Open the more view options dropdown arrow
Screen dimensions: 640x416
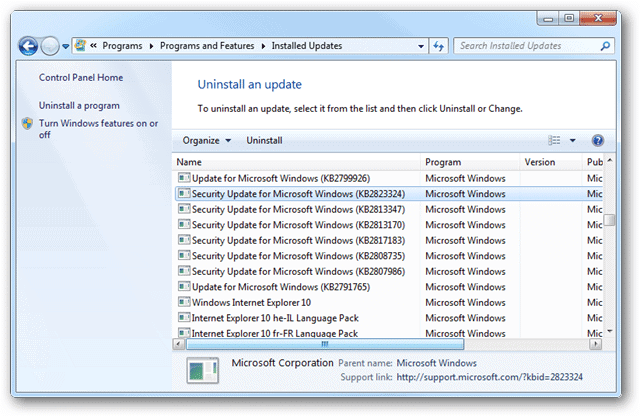tap(573, 140)
